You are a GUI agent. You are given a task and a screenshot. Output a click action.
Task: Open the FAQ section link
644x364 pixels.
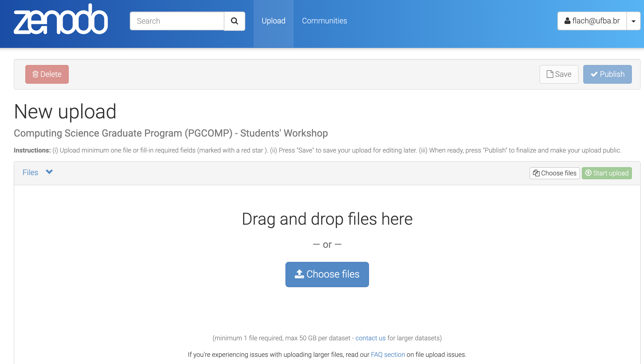click(388, 355)
